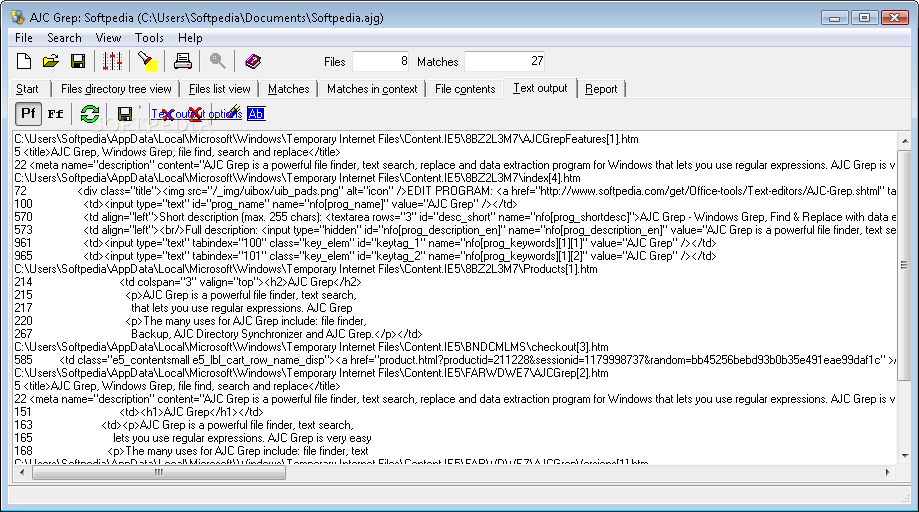
Task: Save the search with the toolbar floppy icon
Action: (78, 61)
